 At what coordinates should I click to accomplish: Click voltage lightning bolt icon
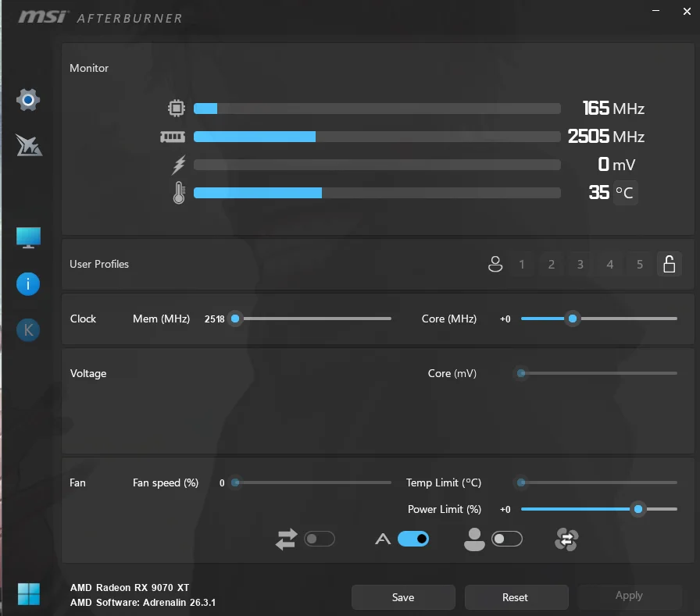[x=179, y=165]
